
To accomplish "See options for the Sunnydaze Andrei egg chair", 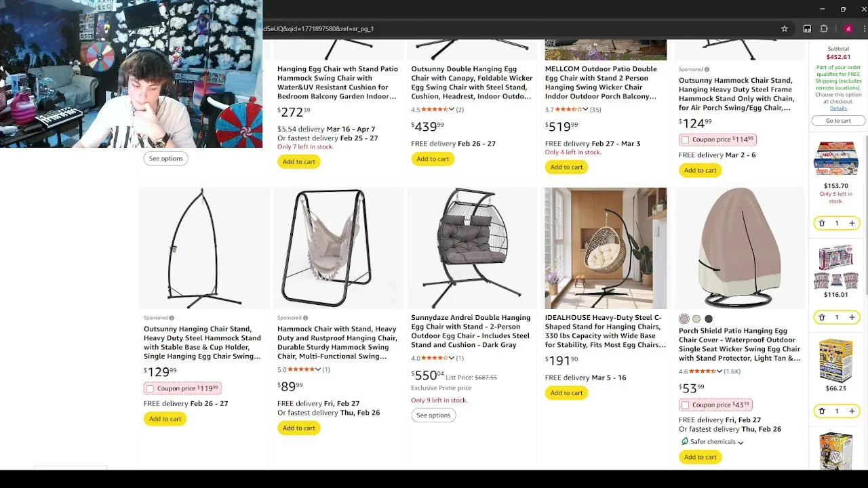I will 433,415.
